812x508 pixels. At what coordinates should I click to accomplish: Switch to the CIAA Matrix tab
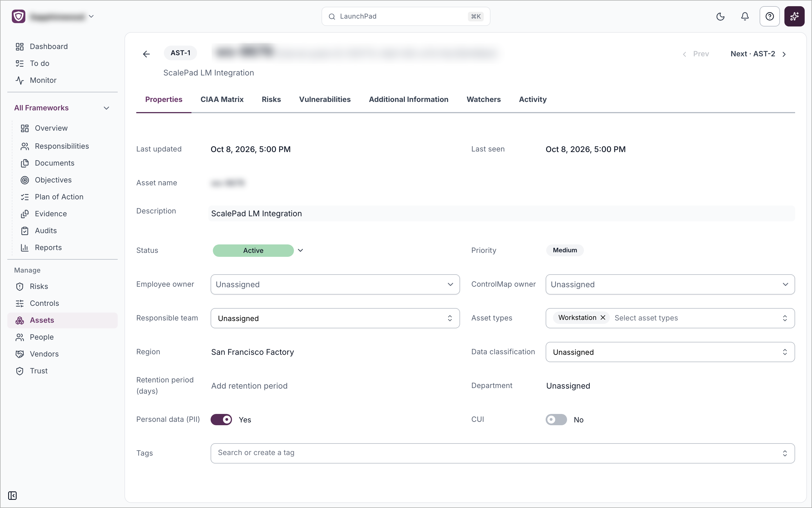222,99
